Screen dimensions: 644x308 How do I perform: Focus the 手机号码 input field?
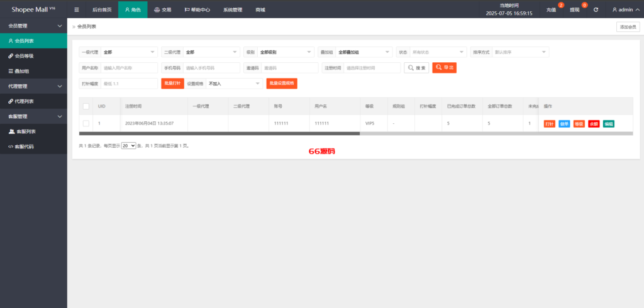click(211, 68)
